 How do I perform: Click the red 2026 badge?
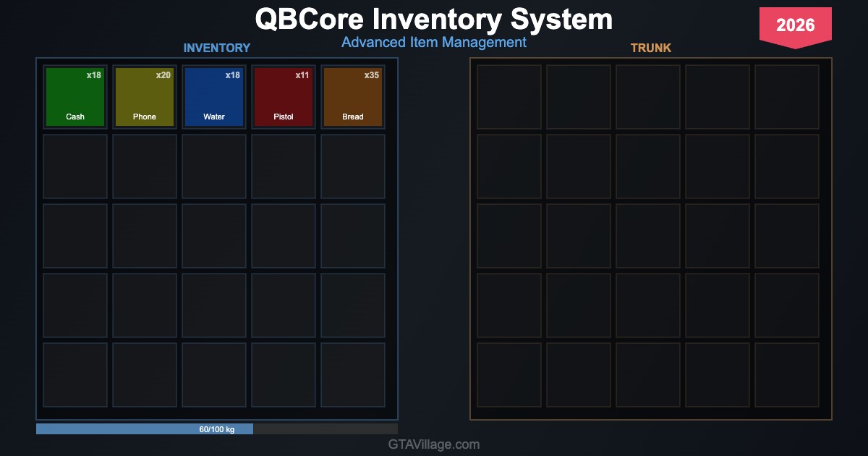(795, 26)
